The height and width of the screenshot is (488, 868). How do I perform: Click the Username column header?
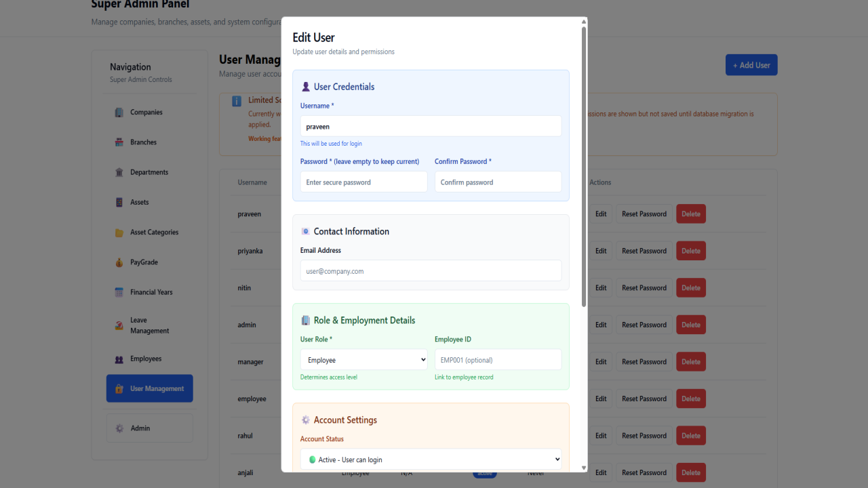coord(252,182)
